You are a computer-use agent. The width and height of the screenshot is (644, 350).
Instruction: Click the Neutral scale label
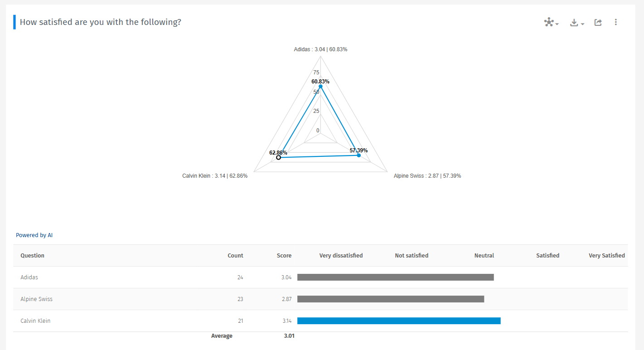coord(484,256)
